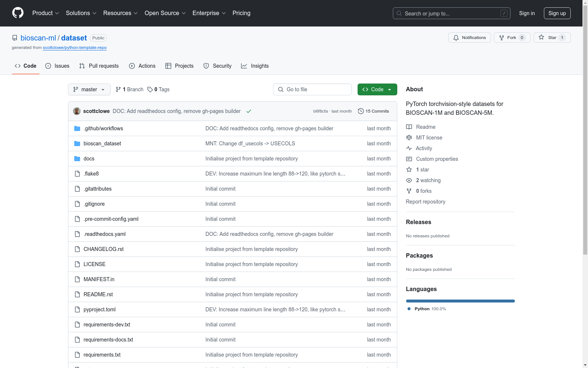The width and height of the screenshot is (588, 368).
Task: Click the Readme book icon
Action: pyautogui.click(x=409, y=127)
